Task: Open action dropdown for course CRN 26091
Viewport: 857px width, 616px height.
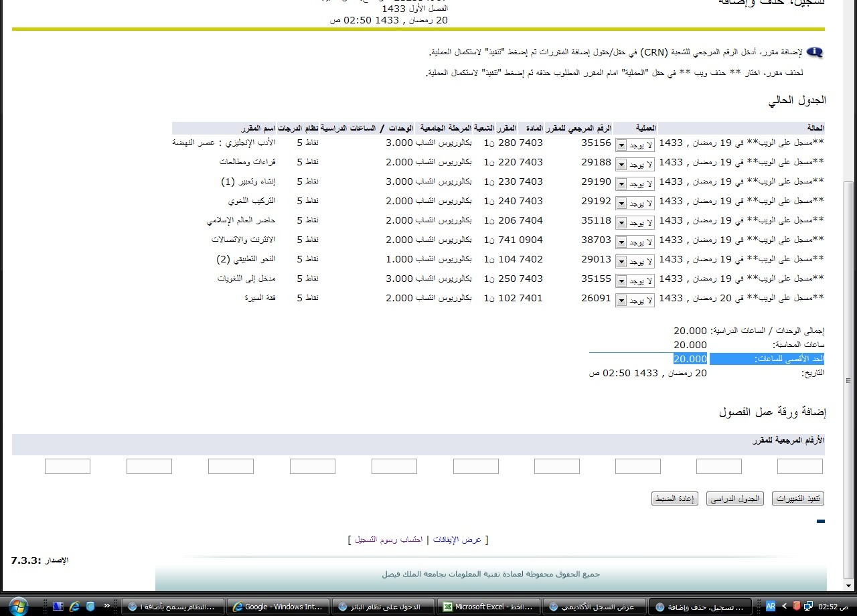Action: (x=634, y=300)
